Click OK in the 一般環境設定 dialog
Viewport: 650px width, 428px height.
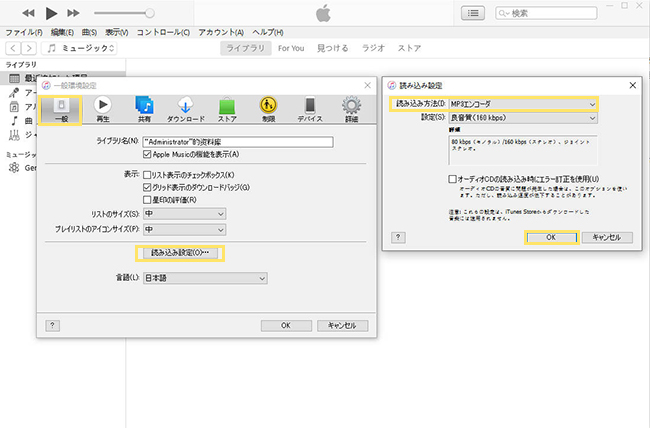[x=286, y=326]
